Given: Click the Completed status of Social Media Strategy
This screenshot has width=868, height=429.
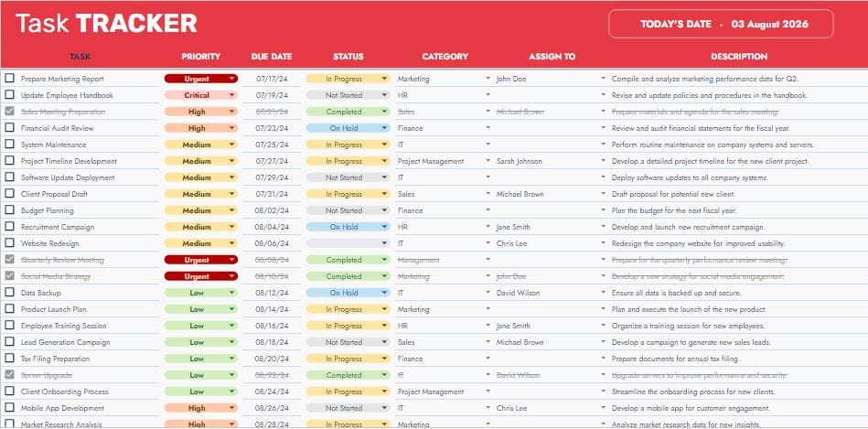Looking at the screenshot, I should (x=348, y=276).
